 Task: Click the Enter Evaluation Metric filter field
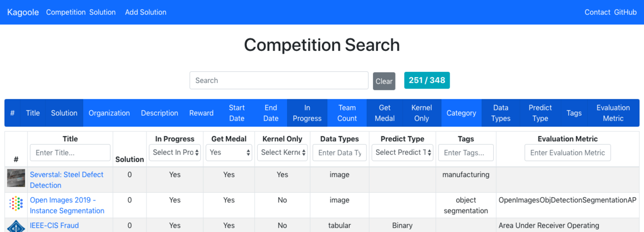pos(567,153)
